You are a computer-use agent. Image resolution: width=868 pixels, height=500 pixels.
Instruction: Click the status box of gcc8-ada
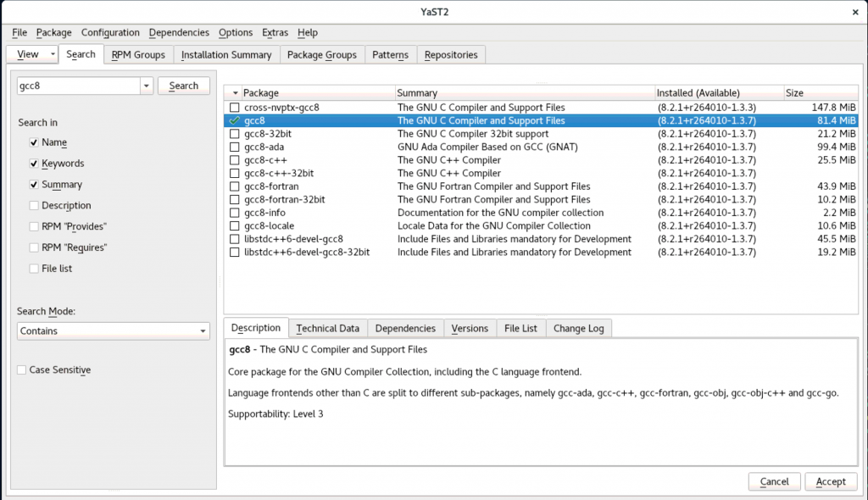pos(235,147)
